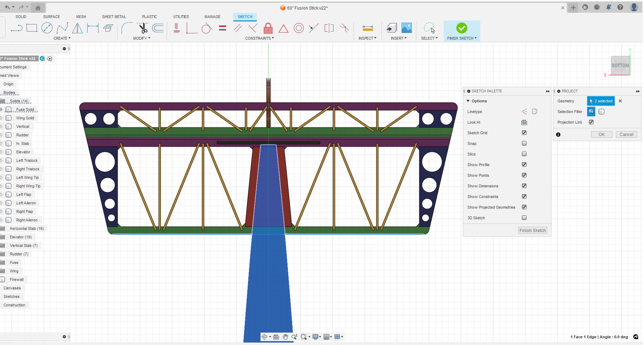
Task: Click the BOTTOM face of the ViewCube
Action: [620, 66]
